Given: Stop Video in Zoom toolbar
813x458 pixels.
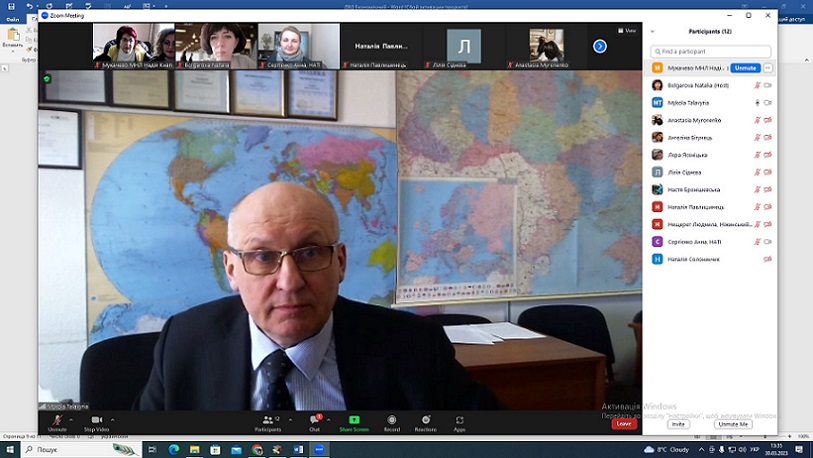Looking at the screenshot, I should click(x=96, y=423).
